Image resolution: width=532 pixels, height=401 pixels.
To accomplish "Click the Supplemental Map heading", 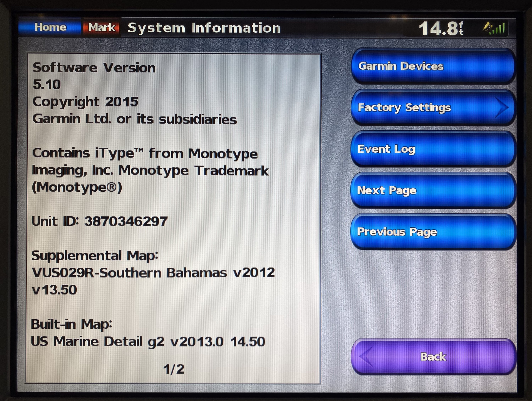I will (95, 256).
